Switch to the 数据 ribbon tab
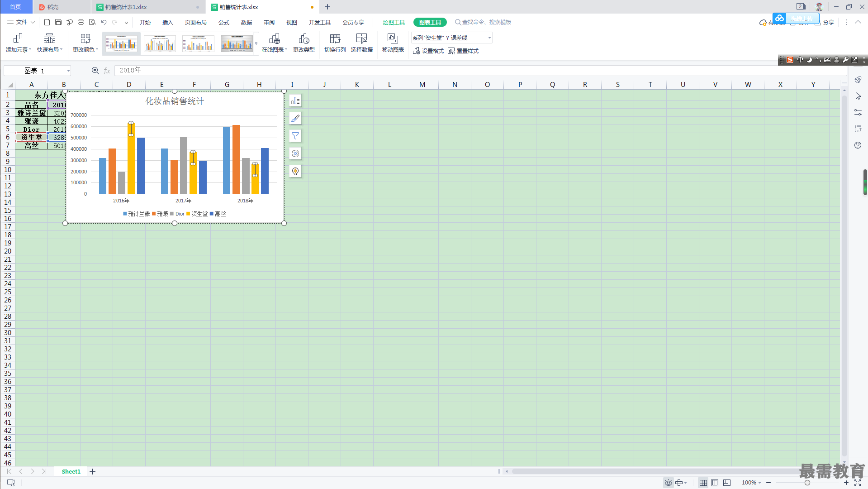Image resolution: width=868 pixels, height=489 pixels. (x=247, y=22)
